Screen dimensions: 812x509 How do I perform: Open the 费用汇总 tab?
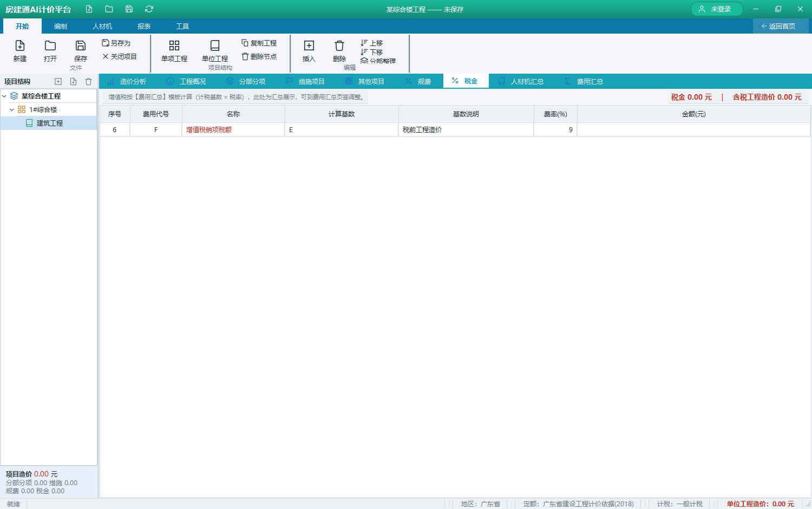(584, 81)
